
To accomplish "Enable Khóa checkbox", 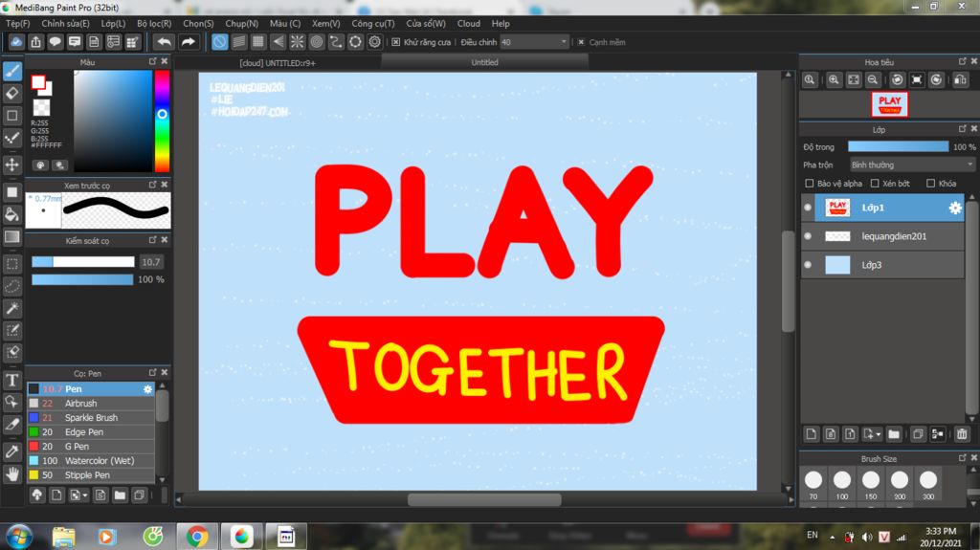I will (x=930, y=183).
